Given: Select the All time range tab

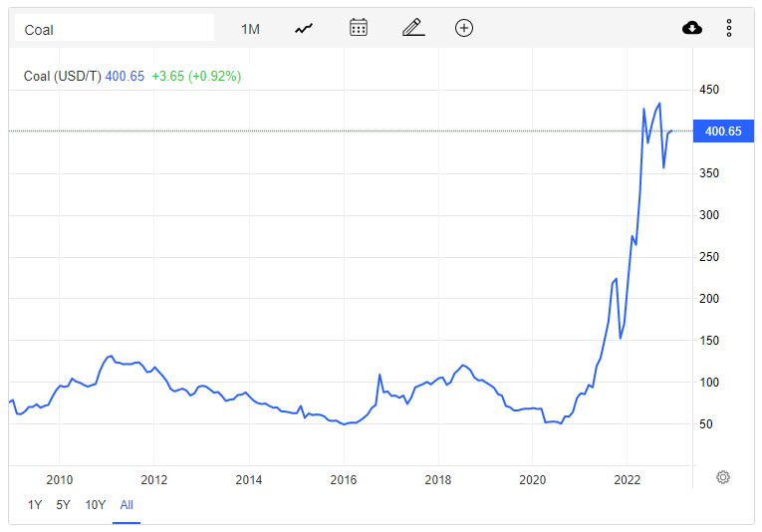Looking at the screenshot, I should [x=127, y=505].
